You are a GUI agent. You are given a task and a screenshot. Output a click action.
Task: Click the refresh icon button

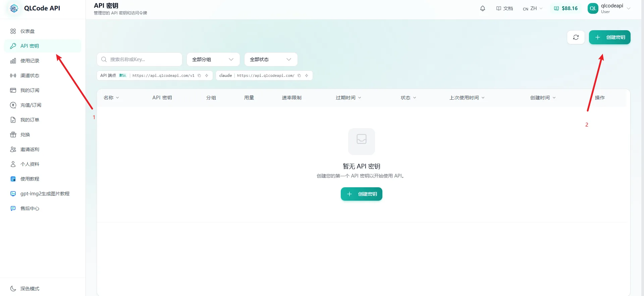[x=576, y=37]
